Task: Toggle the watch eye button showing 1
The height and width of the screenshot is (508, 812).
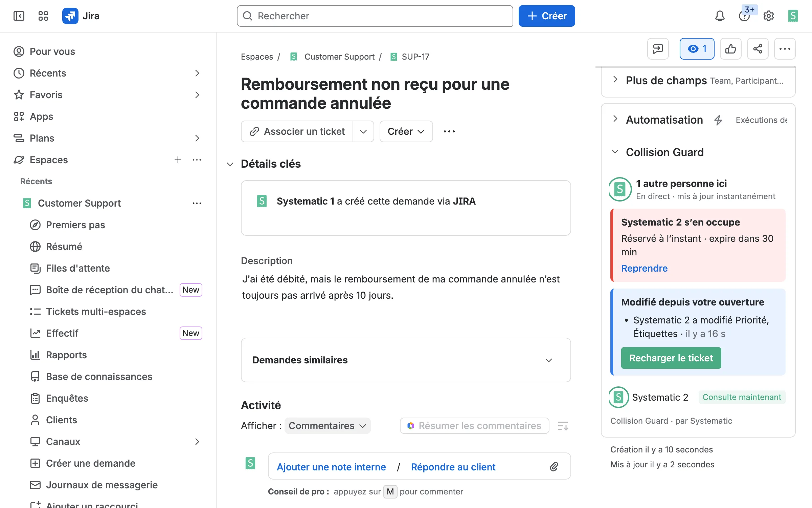Action: click(x=697, y=49)
